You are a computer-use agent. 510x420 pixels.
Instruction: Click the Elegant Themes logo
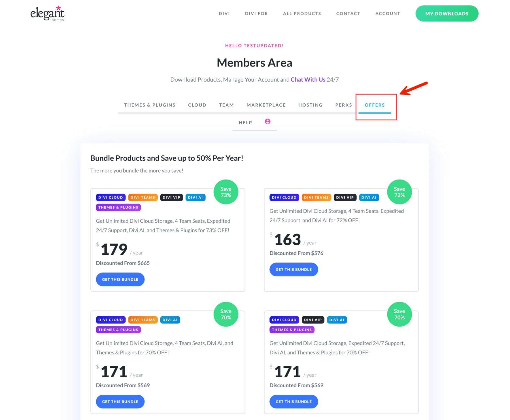pyautogui.click(x=47, y=14)
